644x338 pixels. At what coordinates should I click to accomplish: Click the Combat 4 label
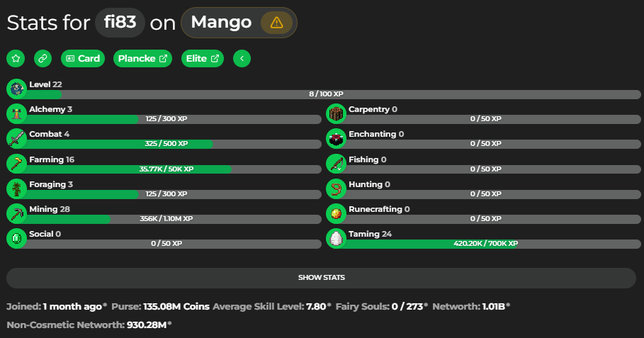point(50,135)
